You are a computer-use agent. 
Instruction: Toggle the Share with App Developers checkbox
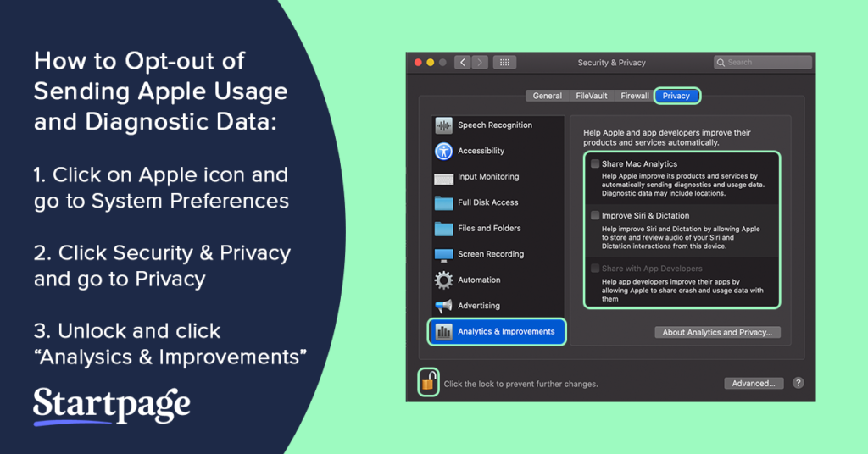(595, 269)
